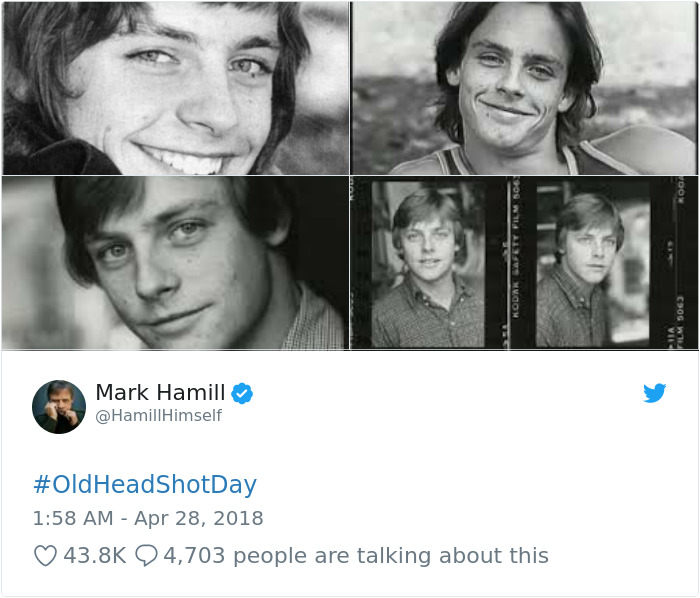
Task: Click the Apr 28, 2018 date
Action: 201,518
